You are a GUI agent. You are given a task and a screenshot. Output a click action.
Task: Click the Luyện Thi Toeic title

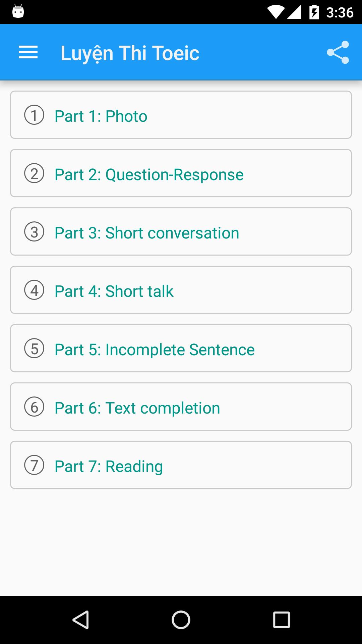[x=130, y=53]
